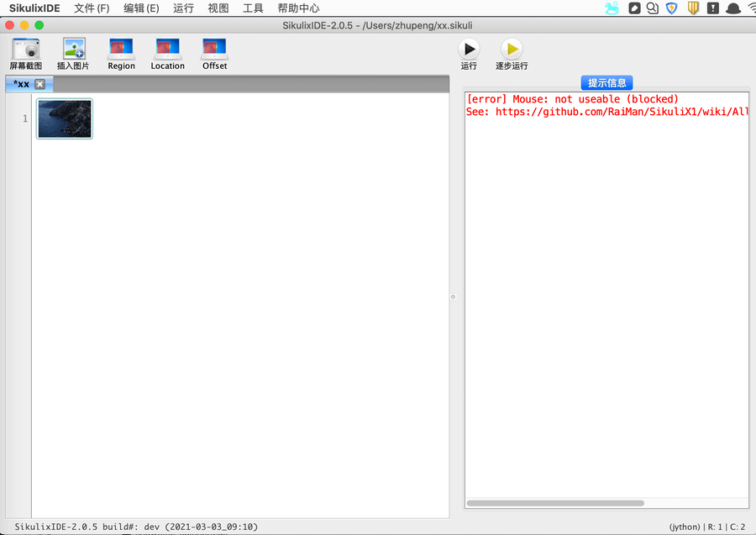Click the horizontal scrollbar of the message pane
Viewport: 756px width, 535px height.
point(555,503)
